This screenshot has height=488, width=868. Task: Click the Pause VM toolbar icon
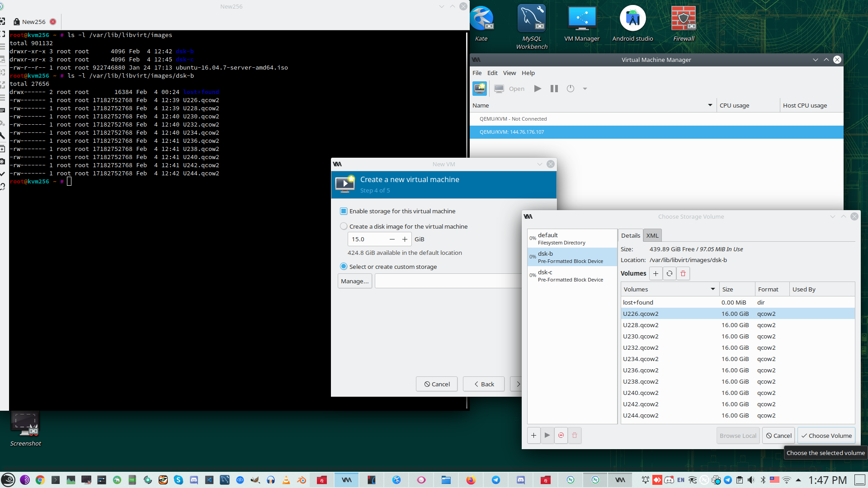554,89
